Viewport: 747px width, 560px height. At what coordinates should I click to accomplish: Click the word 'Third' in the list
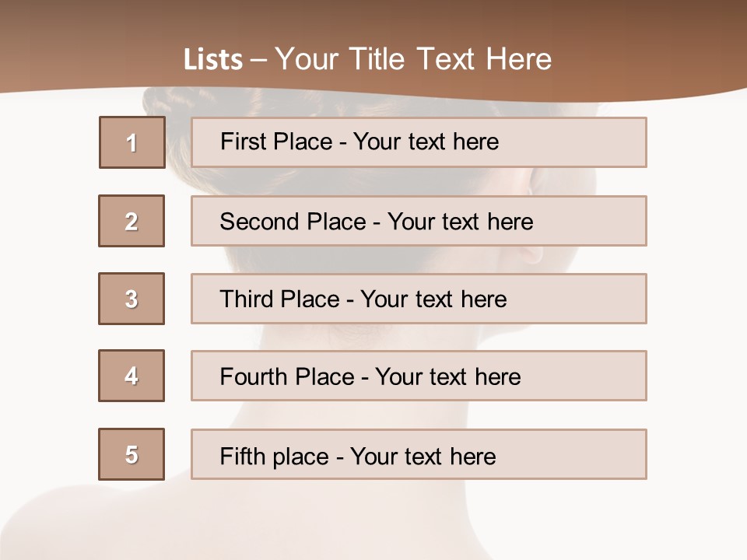[247, 299]
